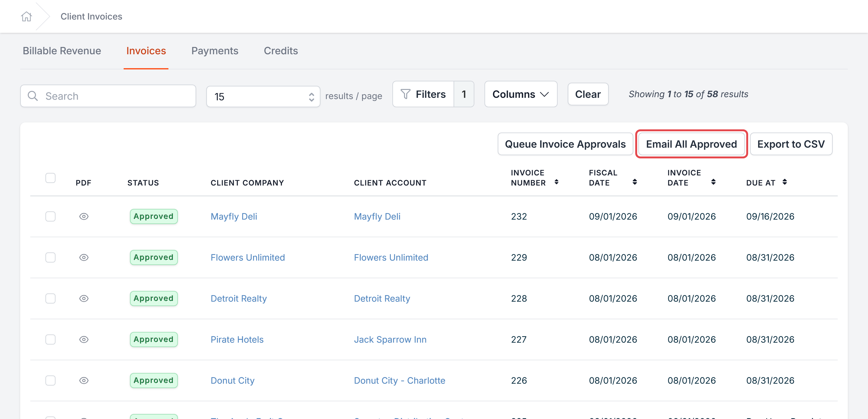View PDF for Detroit Realty invoice
This screenshot has height=419, width=868.
click(x=84, y=298)
